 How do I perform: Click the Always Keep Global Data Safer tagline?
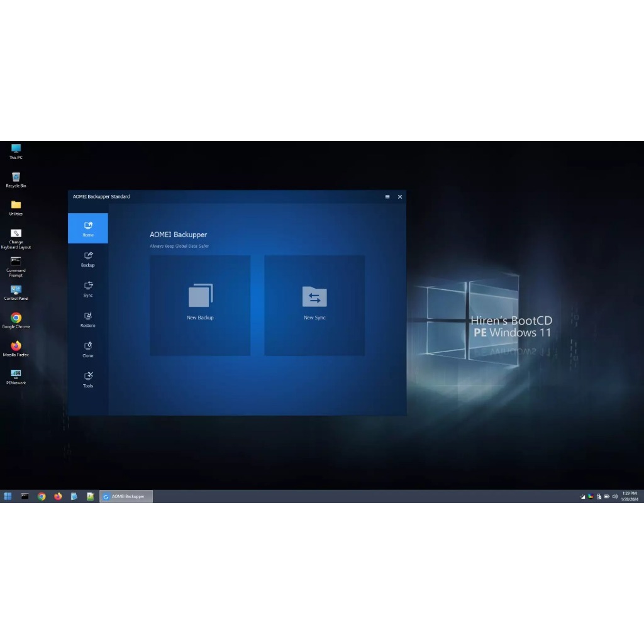(x=179, y=246)
